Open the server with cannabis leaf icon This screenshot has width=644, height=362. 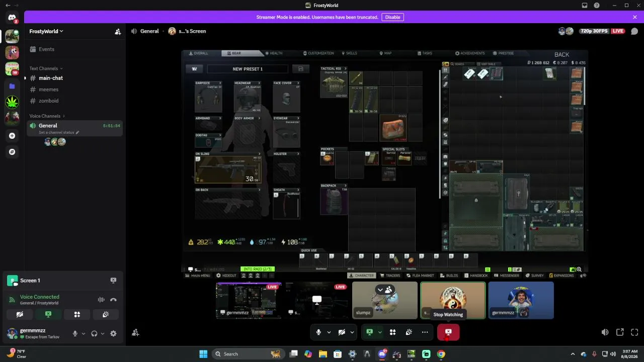click(x=12, y=102)
